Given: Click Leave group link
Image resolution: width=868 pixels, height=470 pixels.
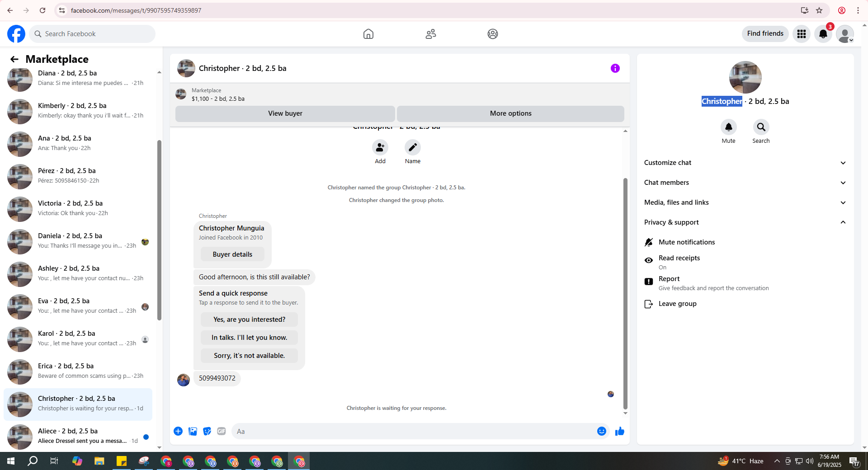Looking at the screenshot, I should (677, 304).
